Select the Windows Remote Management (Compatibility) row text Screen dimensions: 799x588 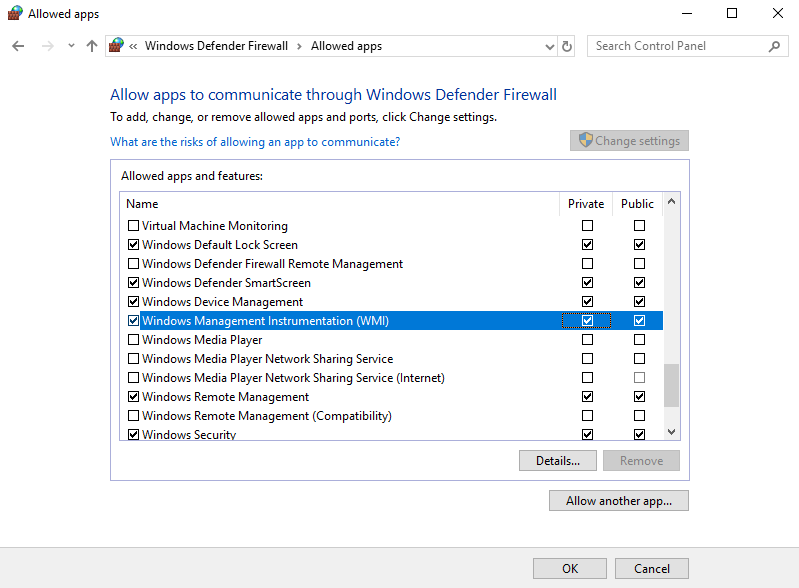pyautogui.click(x=267, y=416)
